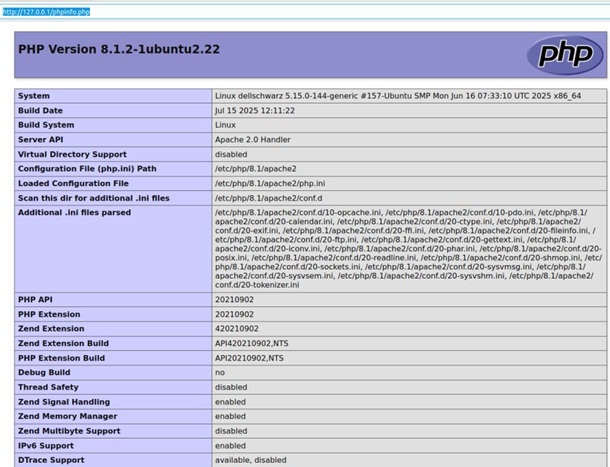Click the available, disabled DTrace value
Screen dimensions: 610x467
[251, 460]
